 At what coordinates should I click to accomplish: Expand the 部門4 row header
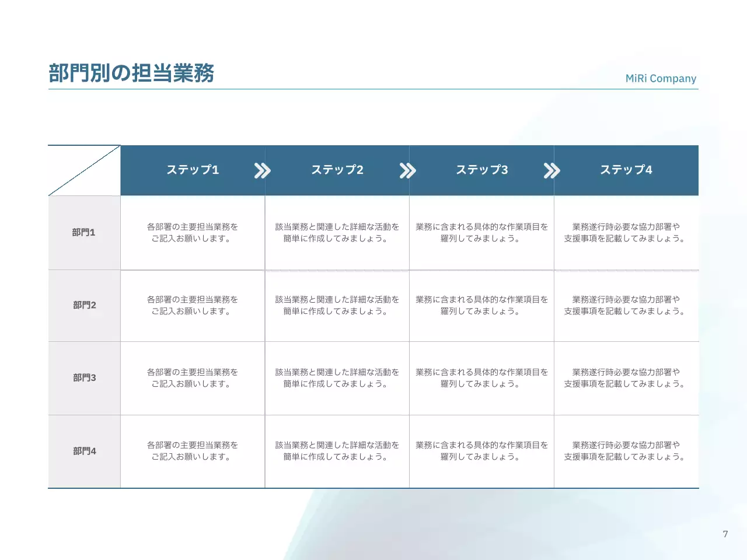point(85,451)
